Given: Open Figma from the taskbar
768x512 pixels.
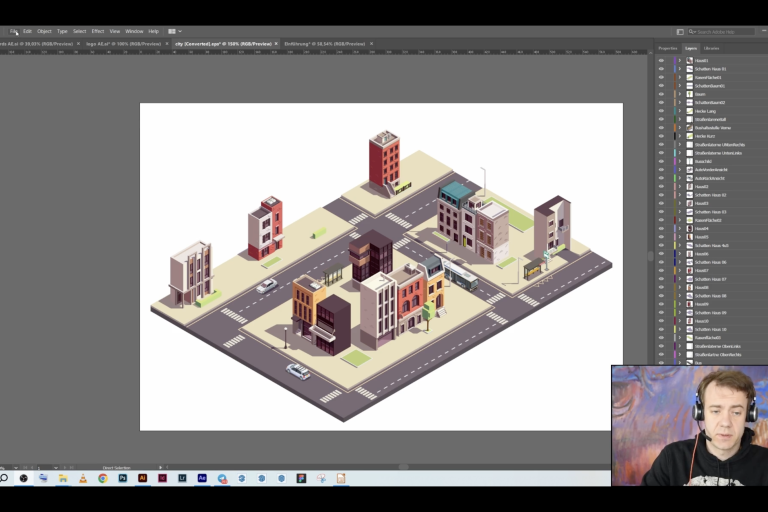Looking at the screenshot, I should click(x=301, y=478).
